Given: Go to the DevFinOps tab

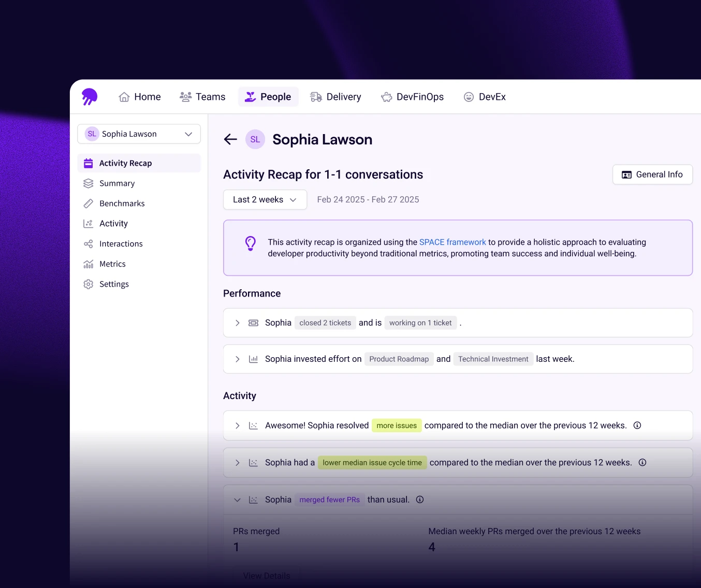Looking at the screenshot, I should pos(412,97).
